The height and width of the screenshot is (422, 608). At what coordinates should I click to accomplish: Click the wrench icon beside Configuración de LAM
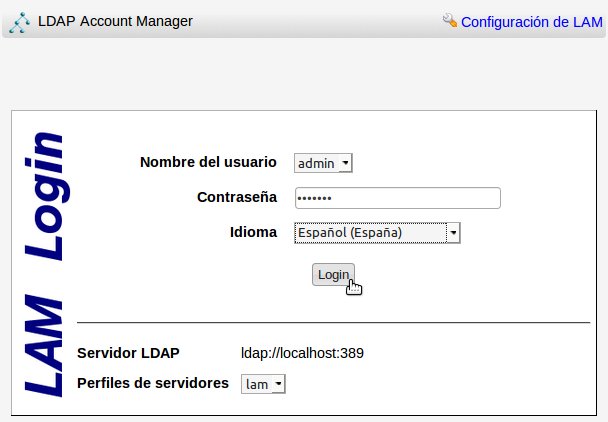pos(450,20)
